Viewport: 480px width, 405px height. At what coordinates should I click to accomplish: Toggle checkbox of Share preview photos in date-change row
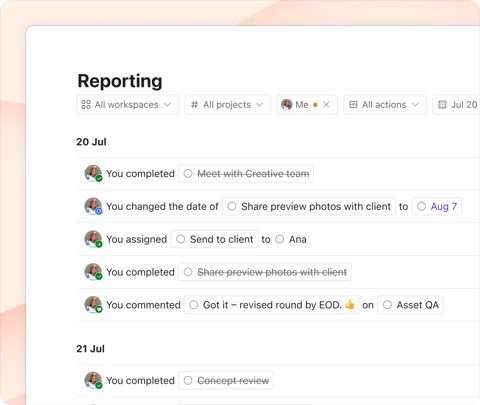(x=232, y=206)
